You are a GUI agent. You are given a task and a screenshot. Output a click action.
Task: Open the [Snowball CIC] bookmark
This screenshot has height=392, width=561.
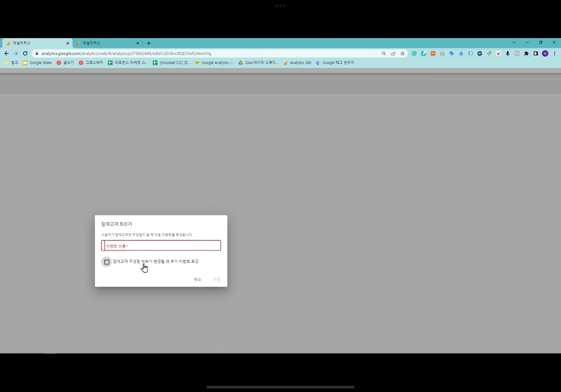point(171,63)
